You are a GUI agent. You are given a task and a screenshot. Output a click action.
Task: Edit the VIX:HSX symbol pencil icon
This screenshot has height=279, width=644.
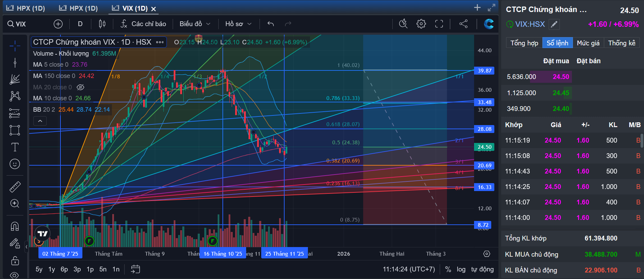pyautogui.click(x=554, y=24)
